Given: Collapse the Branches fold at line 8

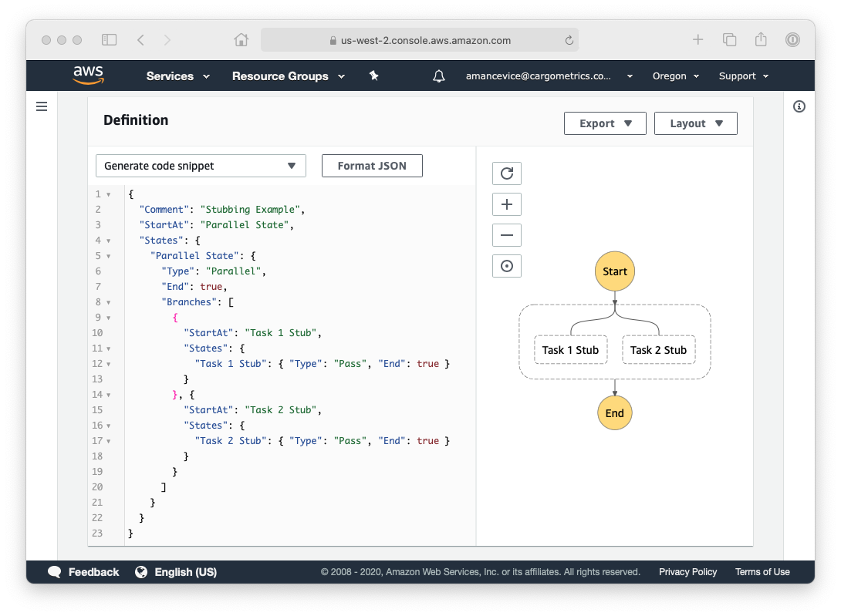Looking at the screenshot, I should pos(108,302).
